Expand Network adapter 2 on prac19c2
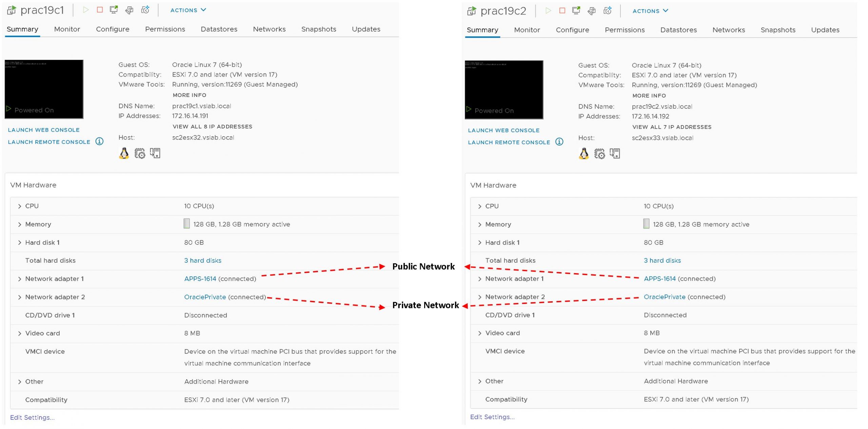 479,297
